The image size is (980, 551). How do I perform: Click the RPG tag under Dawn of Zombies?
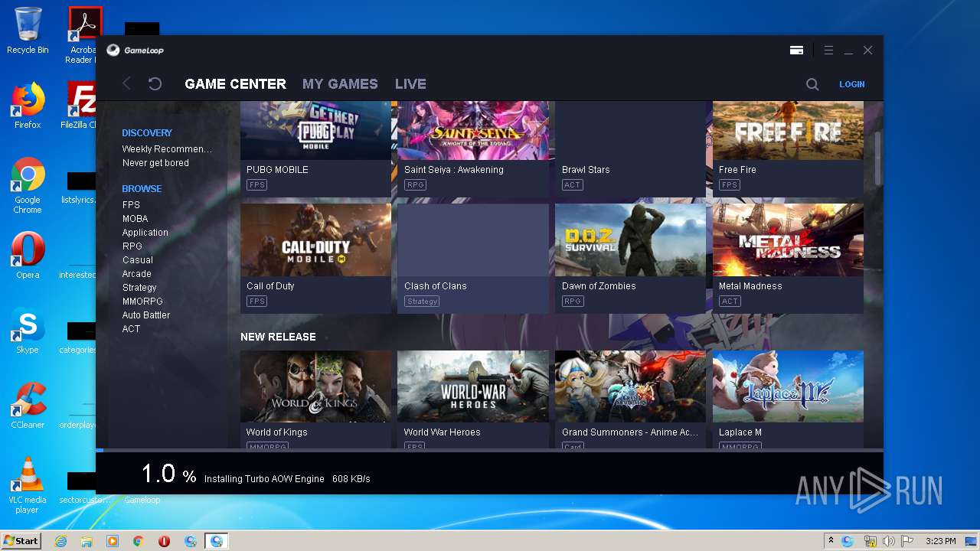[x=573, y=302]
